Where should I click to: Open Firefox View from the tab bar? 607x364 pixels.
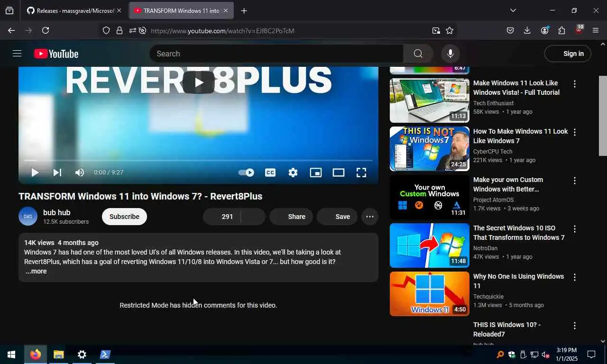point(9,10)
